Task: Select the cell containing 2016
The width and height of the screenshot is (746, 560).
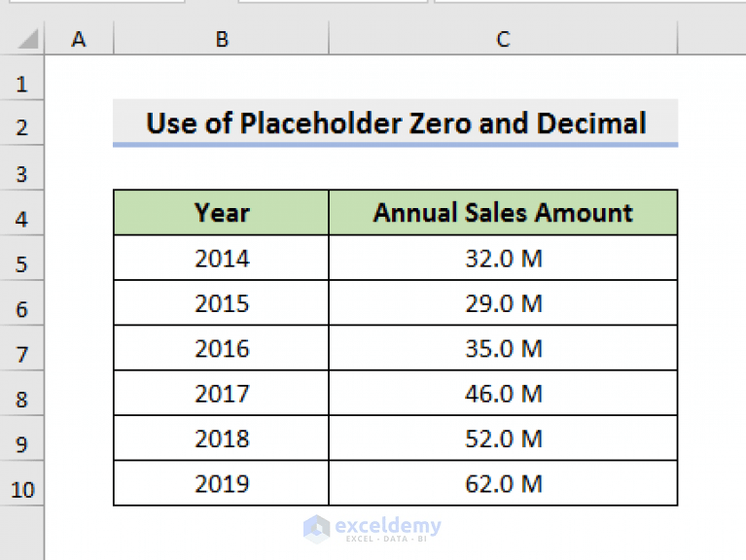Action: 221,348
